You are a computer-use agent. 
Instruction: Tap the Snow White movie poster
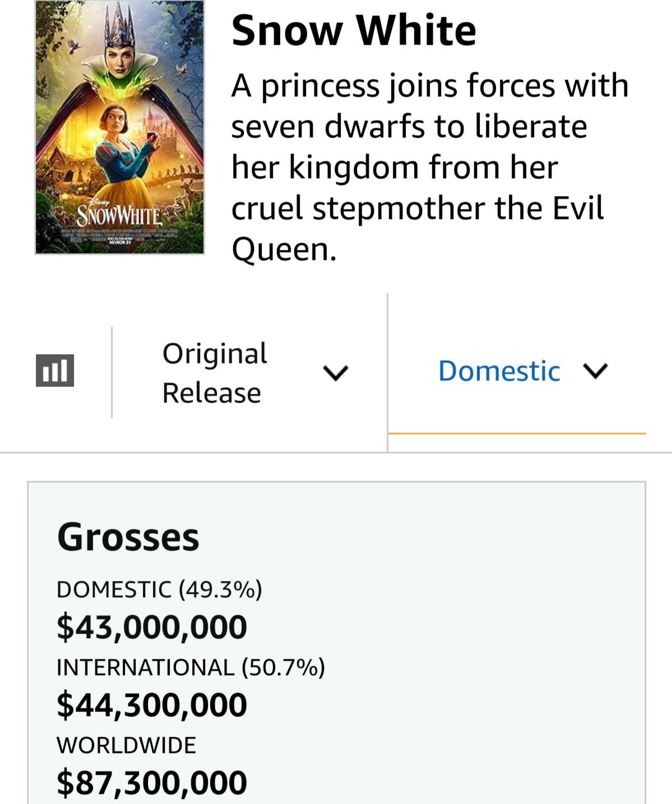[x=119, y=127]
